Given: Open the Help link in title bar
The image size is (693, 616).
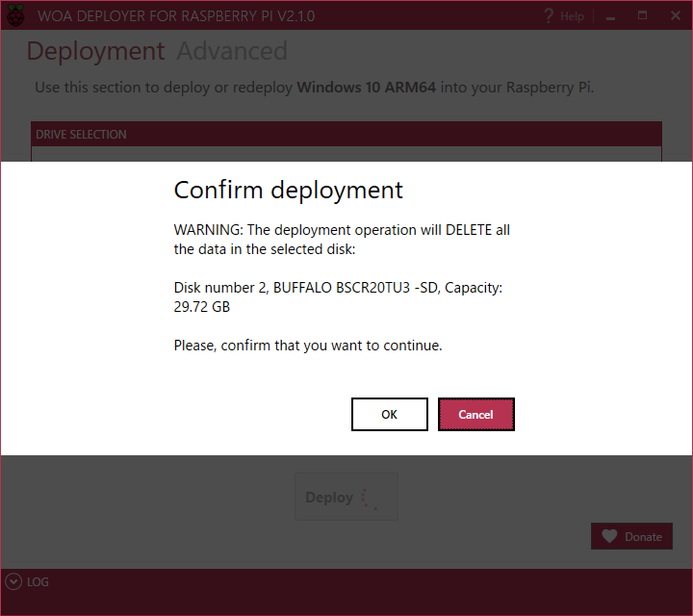Looking at the screenshot, I should [x=572, y=16].
